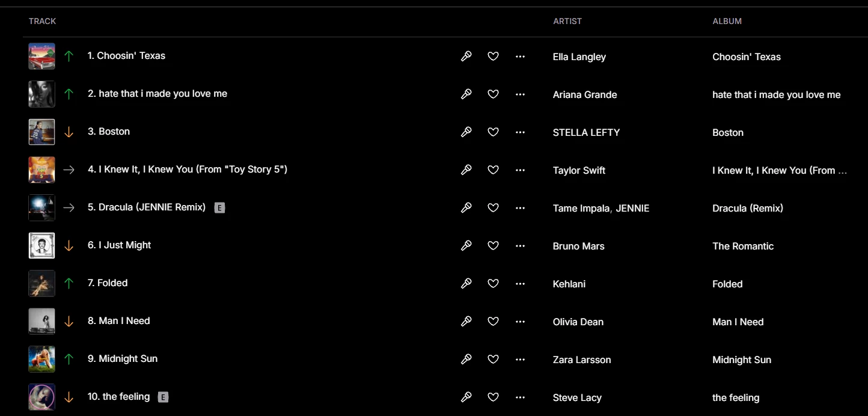Open The Romantic album link
The width and height of the screenshot is (868, 416).
[743, 246]
